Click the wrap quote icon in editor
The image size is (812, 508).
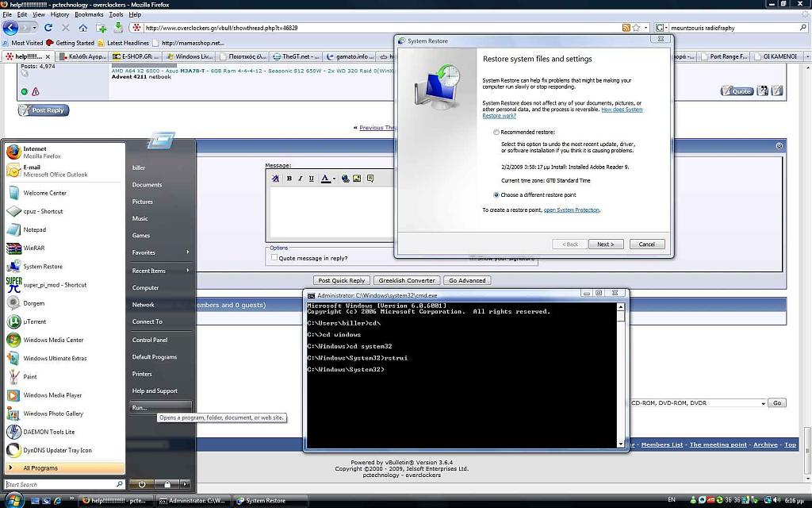pos(370,179)
